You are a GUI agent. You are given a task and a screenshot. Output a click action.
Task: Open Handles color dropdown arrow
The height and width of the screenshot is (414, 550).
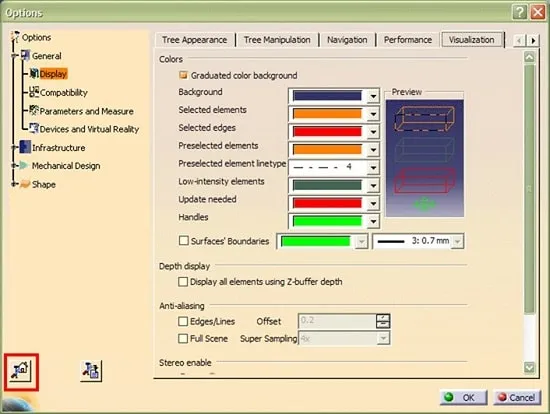pyautogui.click(x=373, y=221)
